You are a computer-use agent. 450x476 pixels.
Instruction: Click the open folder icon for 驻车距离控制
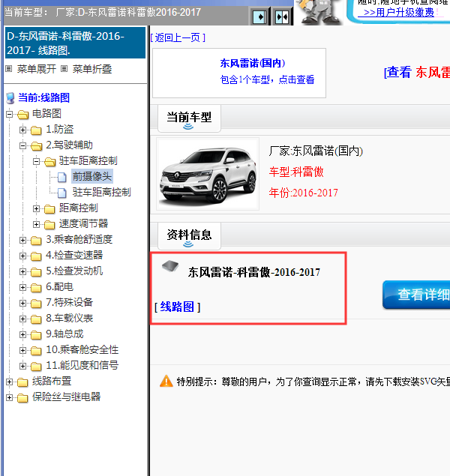(x=49, y=162)
